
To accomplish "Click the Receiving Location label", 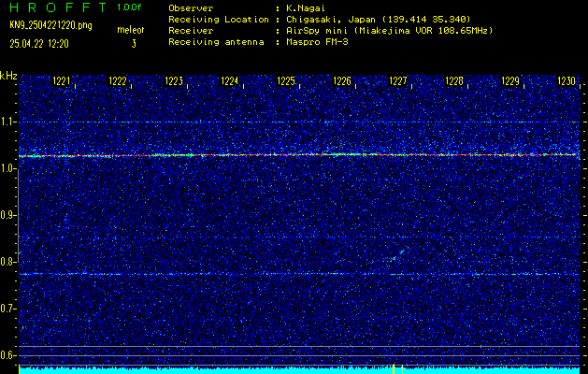I will point(219,20).
